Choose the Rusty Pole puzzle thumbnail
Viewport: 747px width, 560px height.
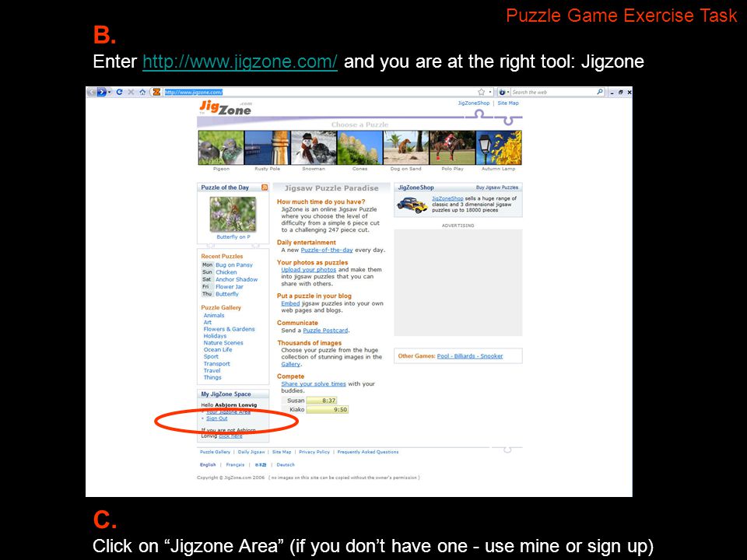click(267, 148)
